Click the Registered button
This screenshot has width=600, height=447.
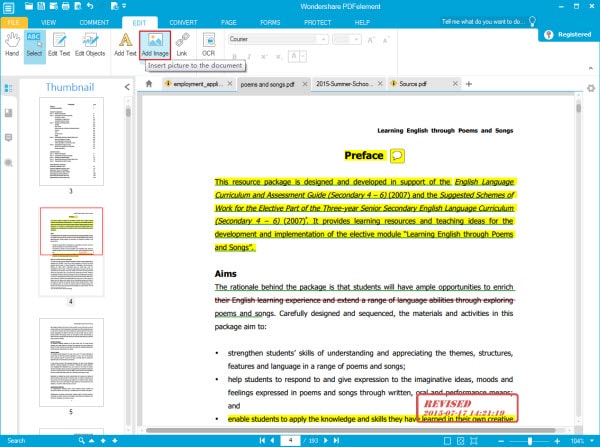pos(569,34)
